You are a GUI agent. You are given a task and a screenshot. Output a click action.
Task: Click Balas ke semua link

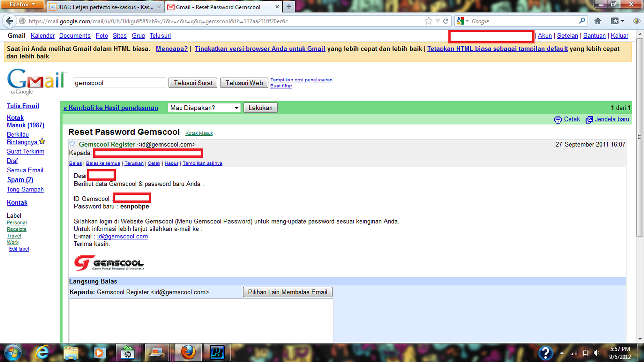coord(103,163)
